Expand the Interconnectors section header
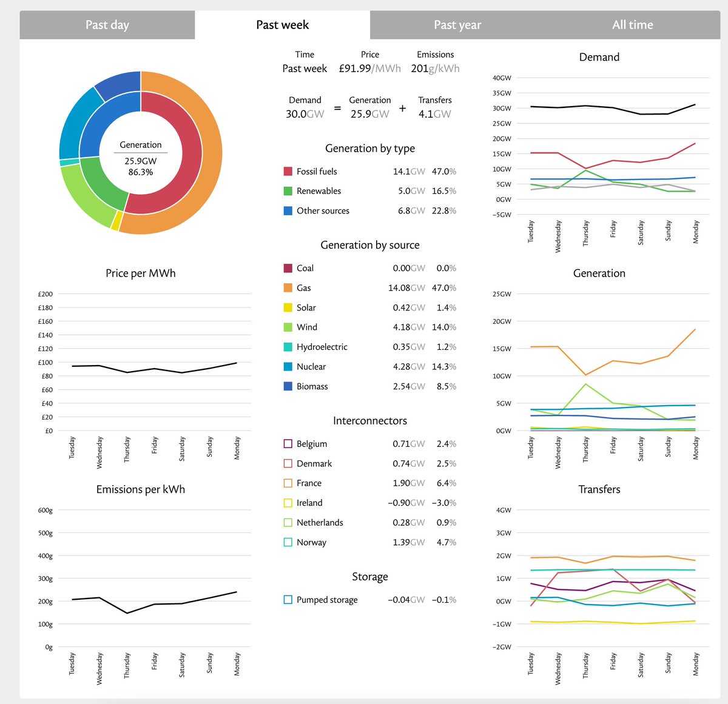Image resolution: width=728 pixels, height=704 pixels. coord(370,420)
